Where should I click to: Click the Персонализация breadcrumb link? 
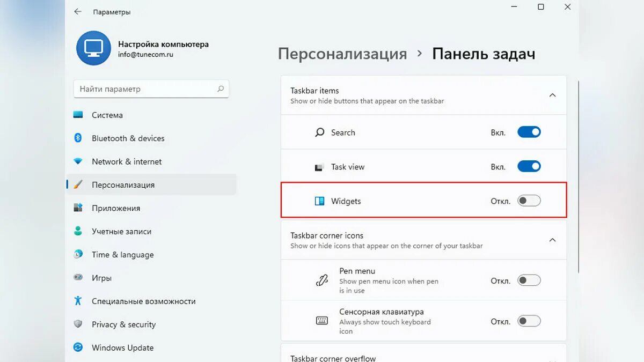point(342,54)
